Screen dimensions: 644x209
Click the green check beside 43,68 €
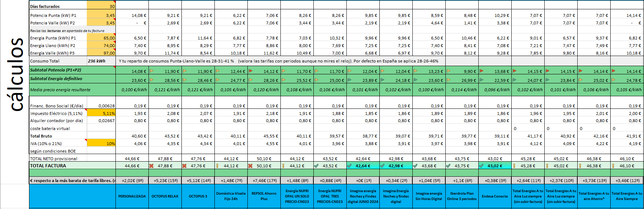pos(415,166)
